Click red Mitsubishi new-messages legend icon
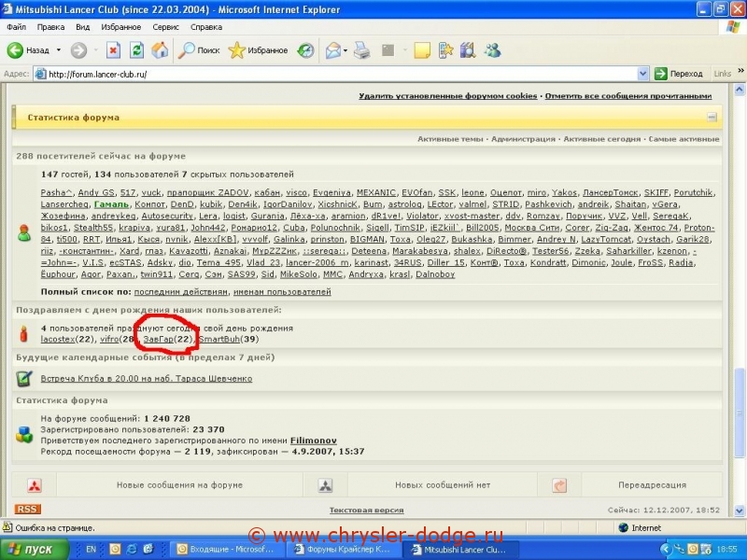 point(35,485)
